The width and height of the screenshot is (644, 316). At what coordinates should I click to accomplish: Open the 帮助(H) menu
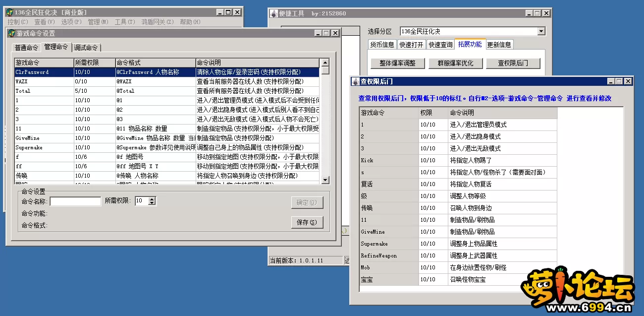[x=190, y=22]
